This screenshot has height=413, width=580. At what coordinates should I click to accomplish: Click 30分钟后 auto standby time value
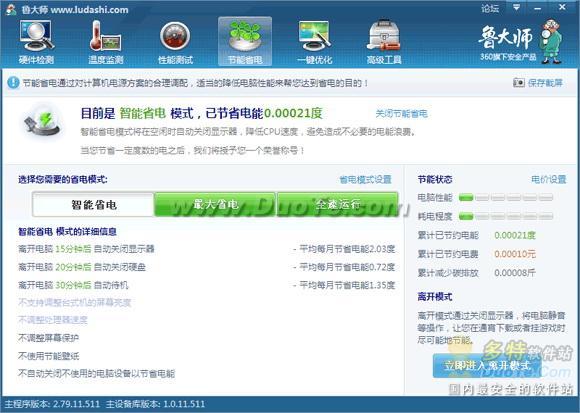[x=73, y=285]
